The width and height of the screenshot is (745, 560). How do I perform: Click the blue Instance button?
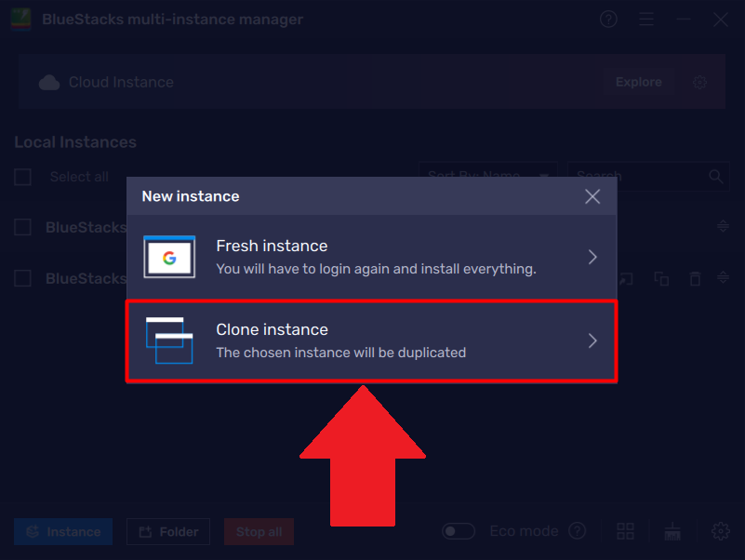(x=63, y=531)
